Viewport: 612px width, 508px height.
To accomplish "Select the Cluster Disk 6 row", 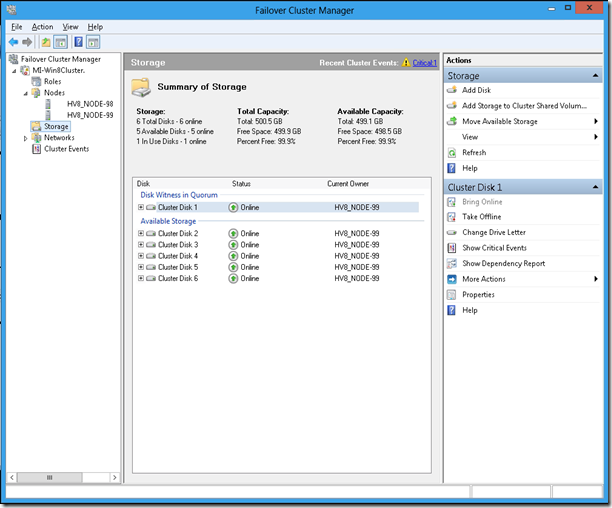I will (x=278, y=278).
